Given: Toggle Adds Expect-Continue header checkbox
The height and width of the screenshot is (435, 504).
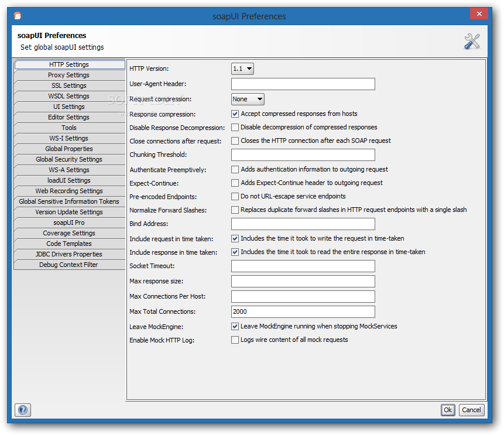Looking at the screenshot, I should tap(235, 183).
